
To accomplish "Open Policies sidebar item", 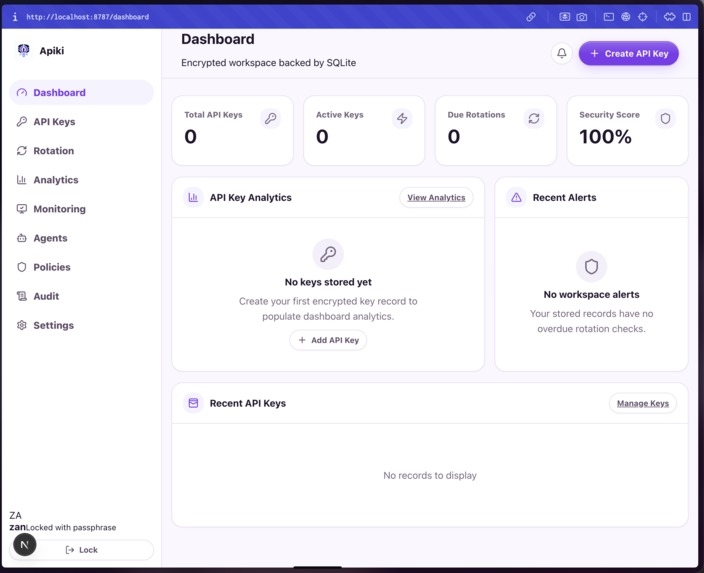I will [81, 267].
